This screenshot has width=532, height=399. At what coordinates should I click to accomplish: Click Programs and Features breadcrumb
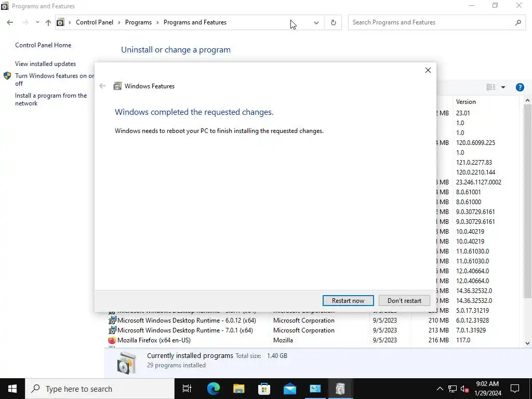(x=195, y=22)
